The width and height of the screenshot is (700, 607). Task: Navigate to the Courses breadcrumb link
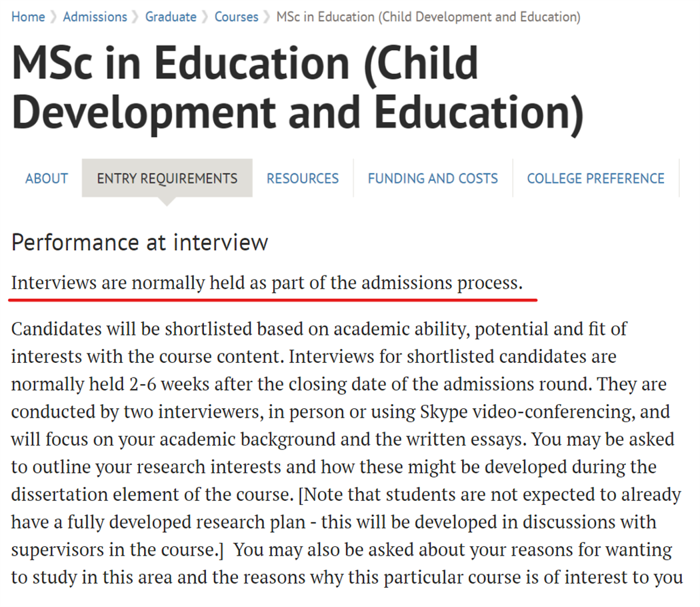click(x=236, y=17)
